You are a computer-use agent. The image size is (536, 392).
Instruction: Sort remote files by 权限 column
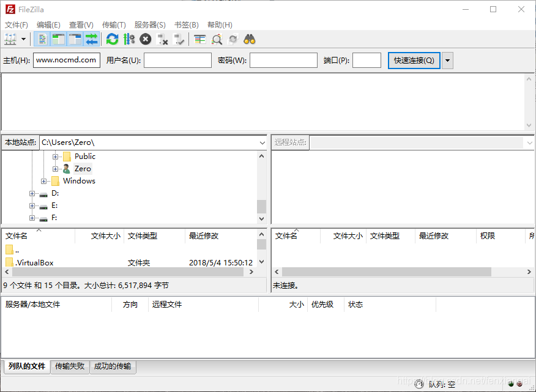(501, 236)
